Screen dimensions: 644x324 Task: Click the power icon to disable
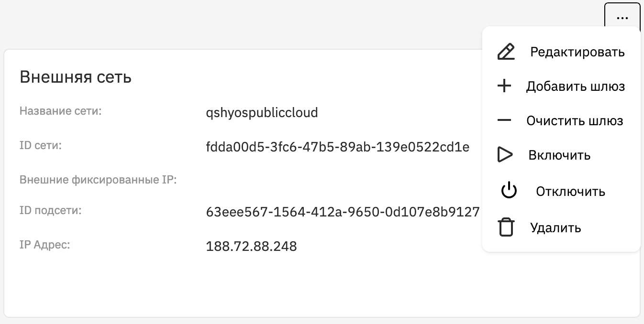coord(509,191)
